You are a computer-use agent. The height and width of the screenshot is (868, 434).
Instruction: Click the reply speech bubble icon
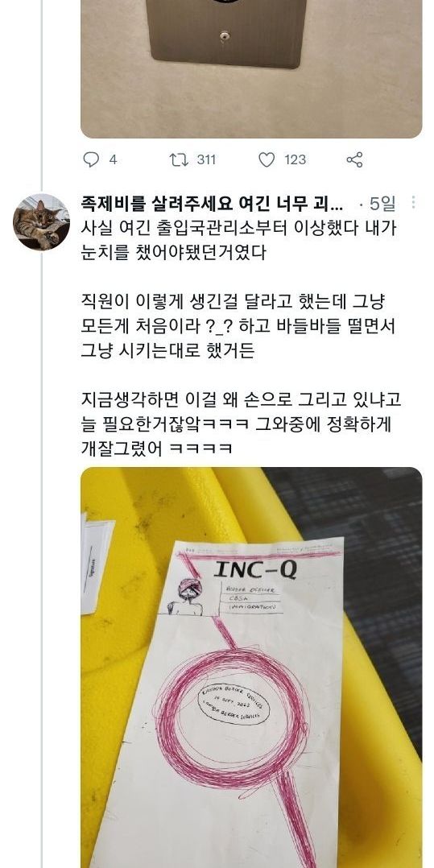point(90,160)
